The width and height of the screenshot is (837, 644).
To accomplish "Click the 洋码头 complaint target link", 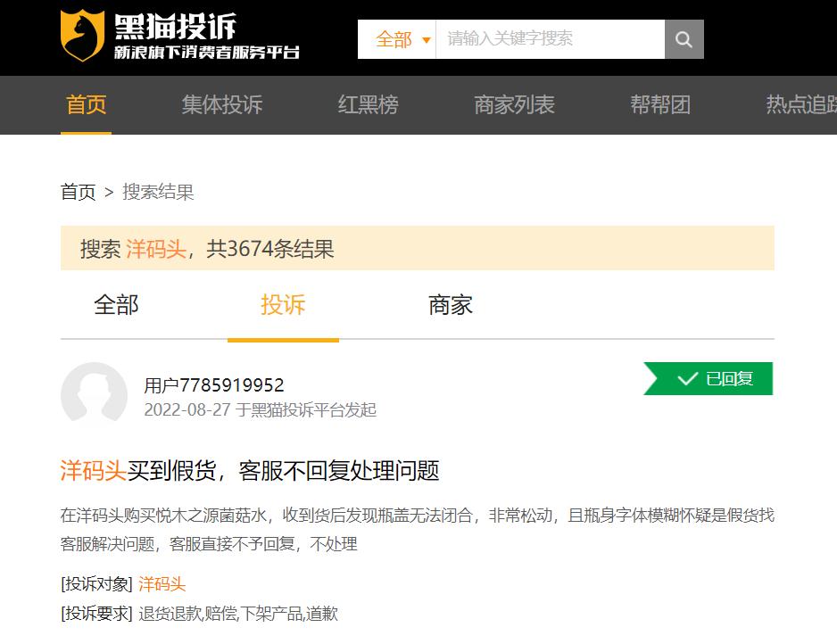I will click(x=162, y=583).
